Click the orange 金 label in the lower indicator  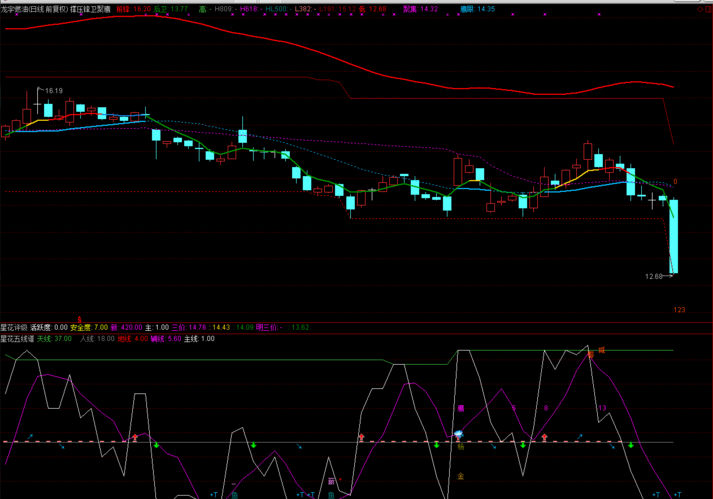(461, 476)
